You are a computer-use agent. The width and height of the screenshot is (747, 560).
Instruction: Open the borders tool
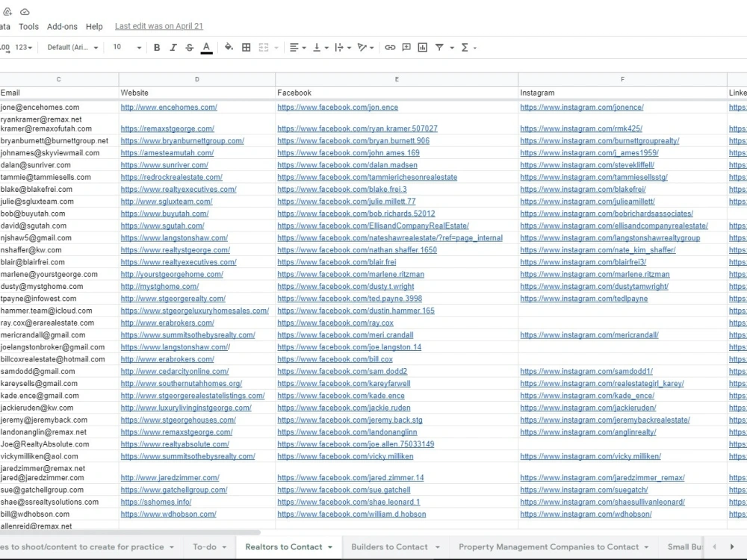(x=247, y=48)
